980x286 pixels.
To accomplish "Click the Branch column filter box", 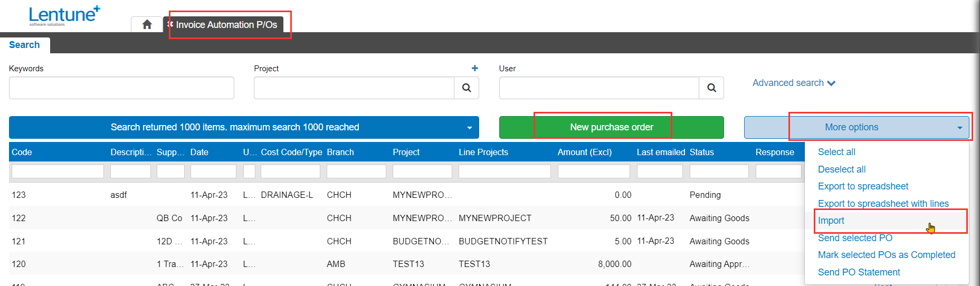I will pyautogui.click(x=356, y=171).
